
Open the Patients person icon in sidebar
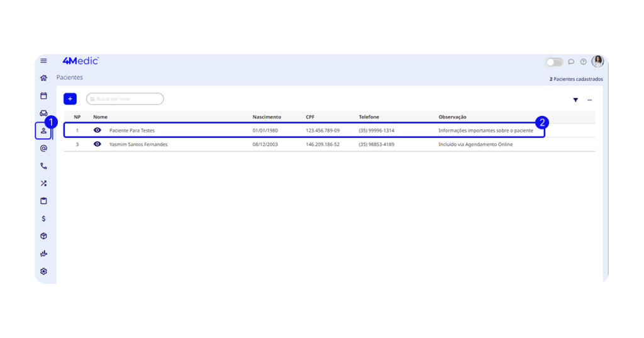(x=43, y=131)
